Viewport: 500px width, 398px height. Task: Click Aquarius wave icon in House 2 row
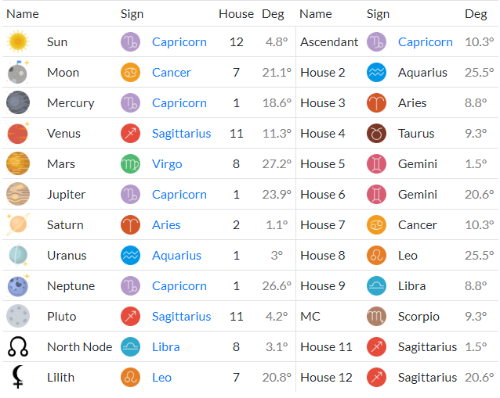pyautogui.click(x=376, y=72)
